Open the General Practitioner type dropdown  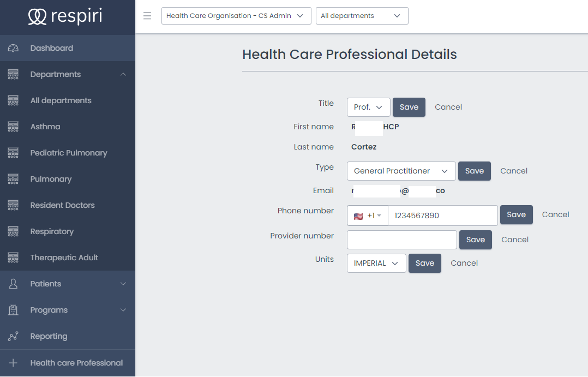401,171
